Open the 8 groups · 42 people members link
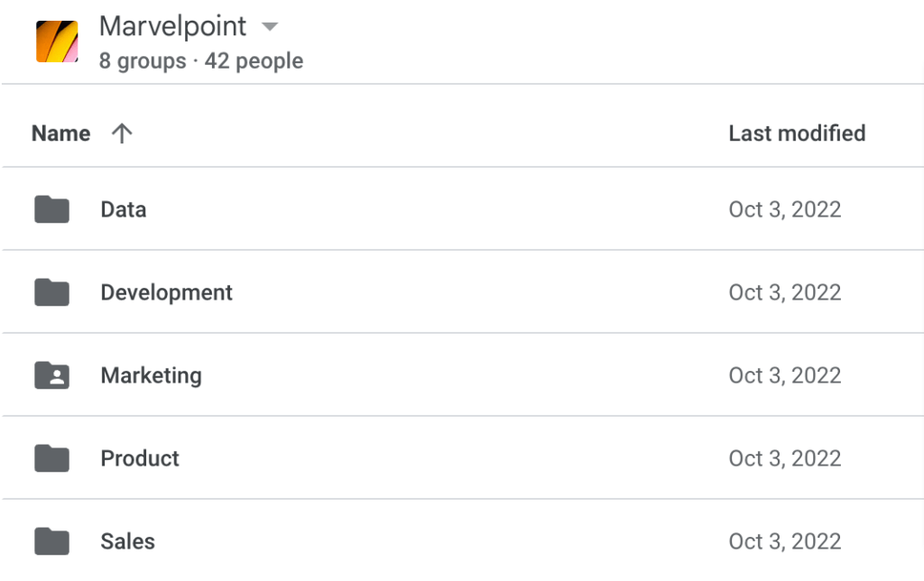The image size is (924, 581). (x=201, y=60)
